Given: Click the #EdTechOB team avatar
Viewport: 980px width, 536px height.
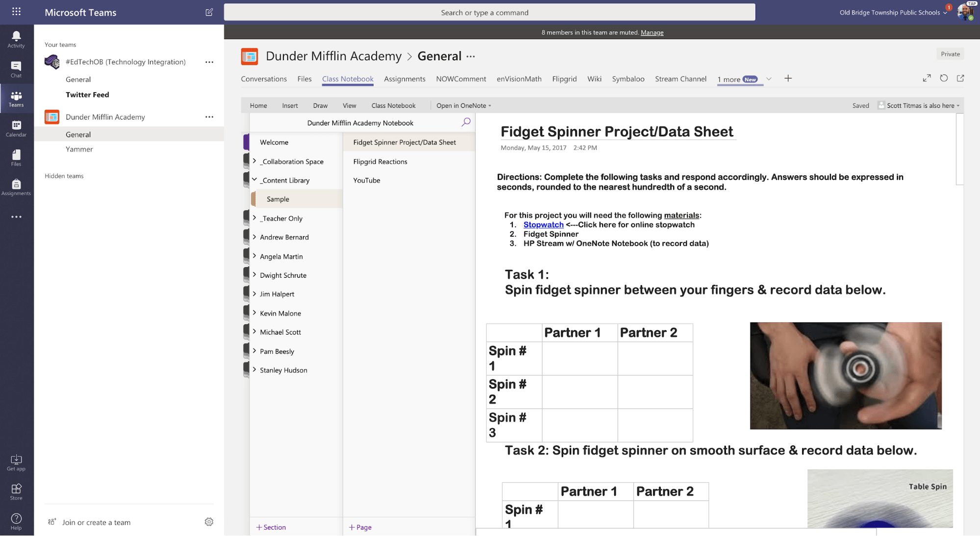Looking at the screenshot, I should tap(52, 62).
